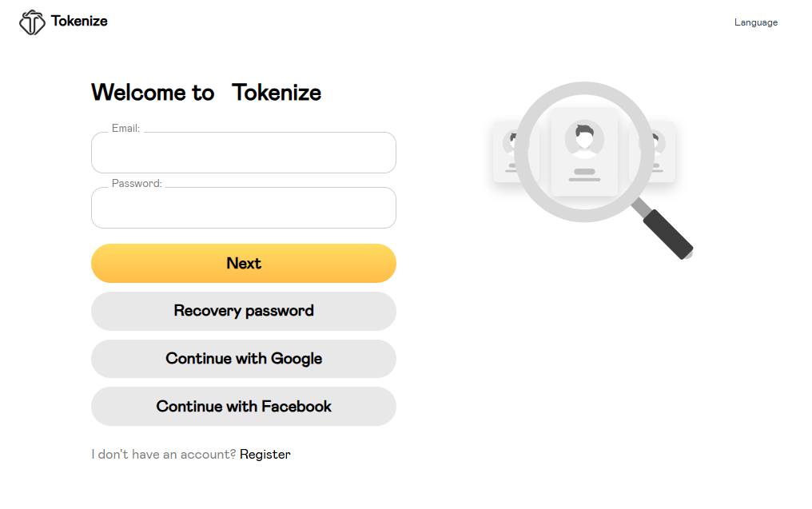Image resolution: width=812 pixels, height=509 pixels.
Task: Click the Password input field
Action: point(243,207)
